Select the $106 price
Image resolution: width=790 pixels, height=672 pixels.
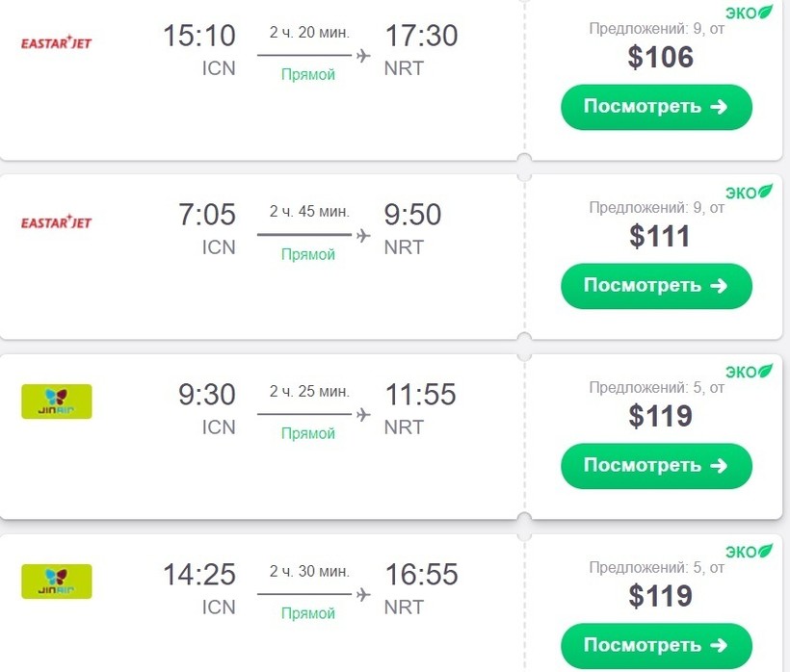pyautogui.click(x=660, y=58)
